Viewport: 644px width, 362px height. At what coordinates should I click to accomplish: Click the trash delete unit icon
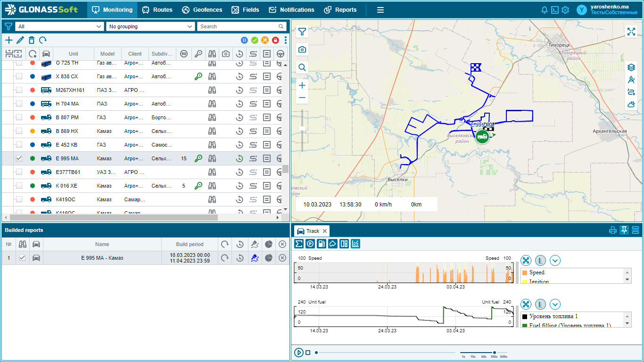point(31,41)
